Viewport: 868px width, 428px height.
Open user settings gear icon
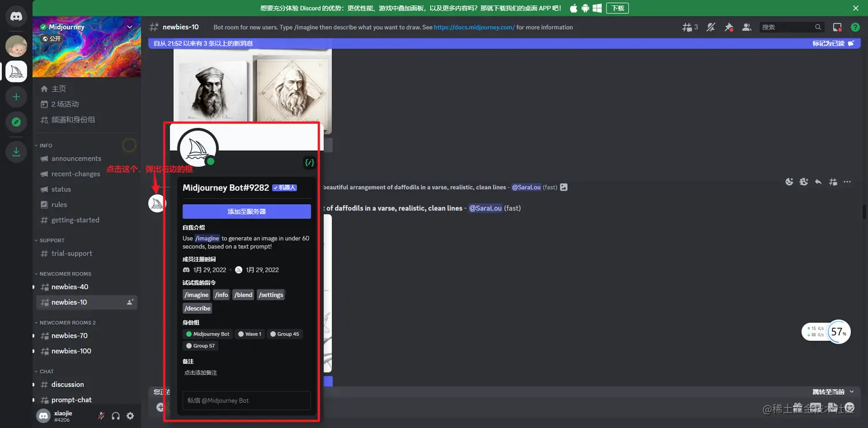130,416
